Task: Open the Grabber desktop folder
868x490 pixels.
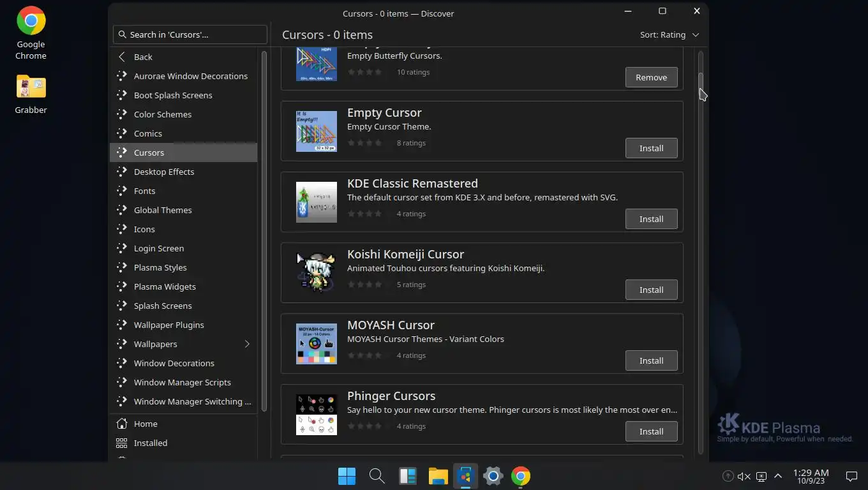Action: coord(31,94)
